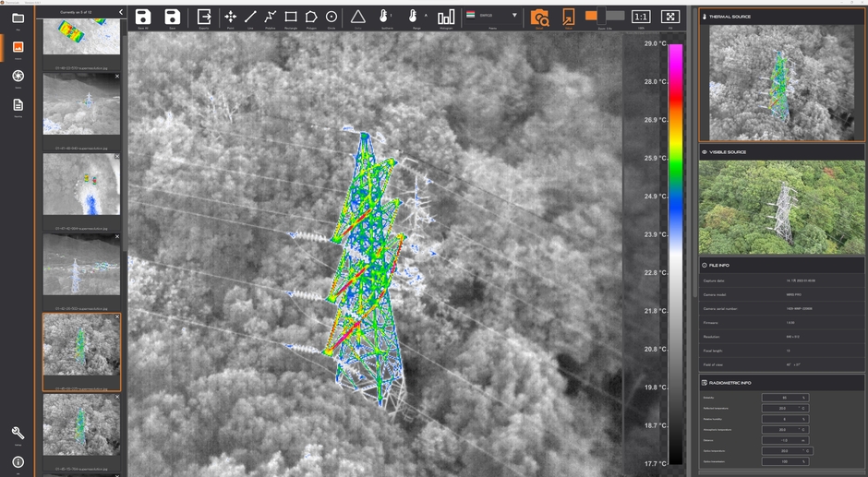Image resolution: width=868 pixels, height=477 pixels.
Task: Click the Save All toolbar icon
Action: [x=143, y=18]
